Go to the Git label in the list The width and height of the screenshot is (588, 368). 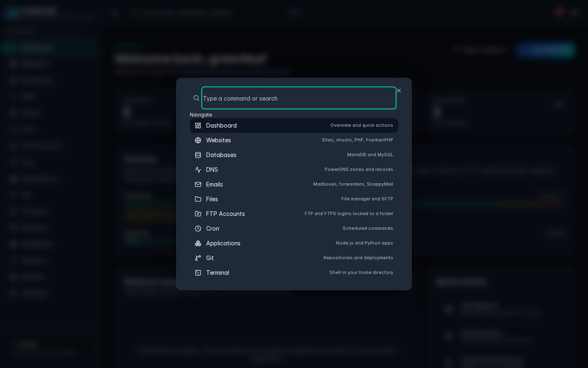click(x=210, y=258)
